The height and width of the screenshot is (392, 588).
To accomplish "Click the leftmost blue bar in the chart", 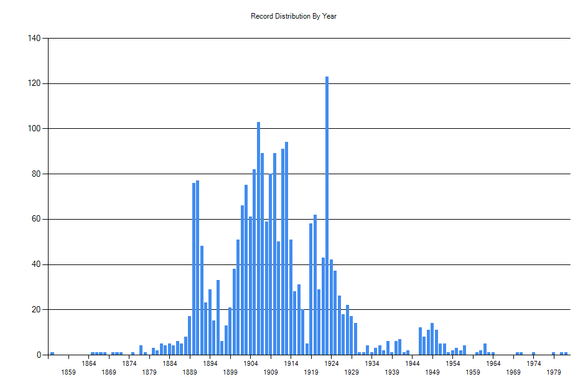I will (x=52, y=353).
